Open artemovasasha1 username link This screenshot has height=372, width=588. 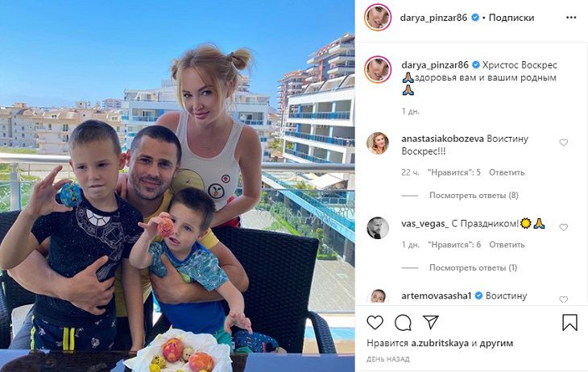[436, 296]
